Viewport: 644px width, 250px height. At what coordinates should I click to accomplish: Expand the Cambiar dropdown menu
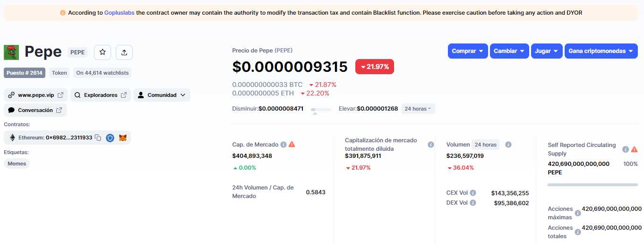click(509, 51)
